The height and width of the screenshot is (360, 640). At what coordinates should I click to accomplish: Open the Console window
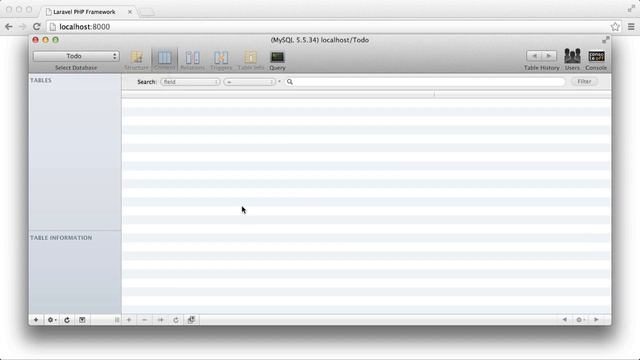(596, 60)
